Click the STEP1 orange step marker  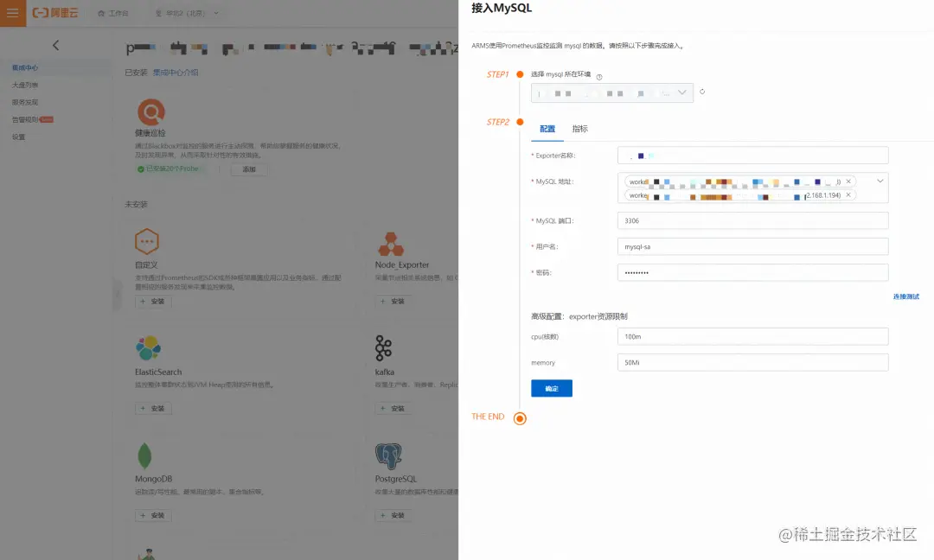tap(520, 74)
